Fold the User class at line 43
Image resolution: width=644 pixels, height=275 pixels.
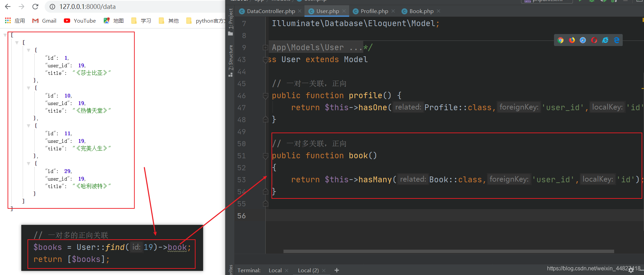click(265, 60)
